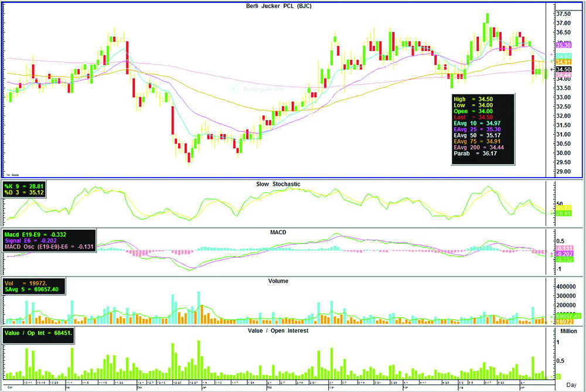The width and height of the screenshot is (586, 392).
Task: Click the Value / Open Interest panel title
Action: coord(278,330)
